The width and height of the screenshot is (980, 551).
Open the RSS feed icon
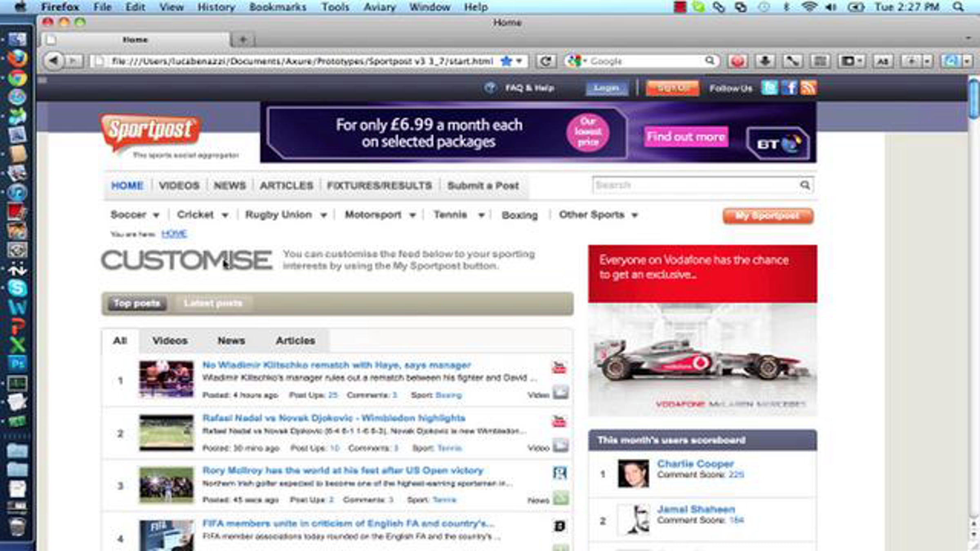pos(808,88)
